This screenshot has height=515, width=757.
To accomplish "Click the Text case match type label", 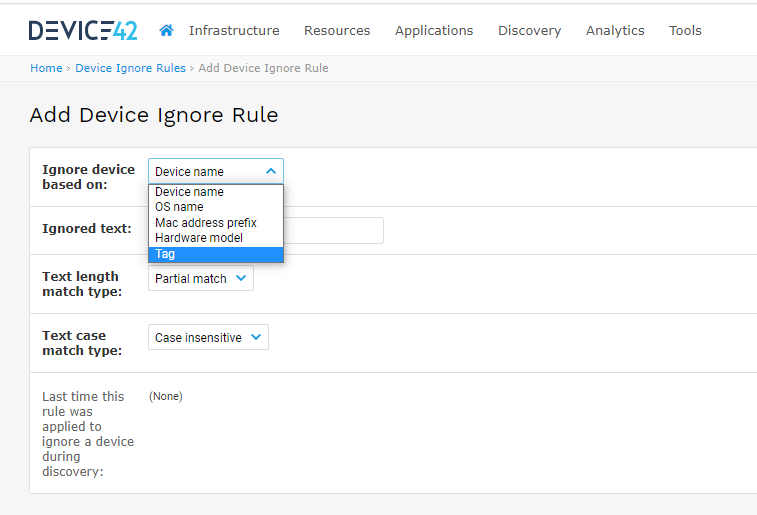I will tap(82, 343).
